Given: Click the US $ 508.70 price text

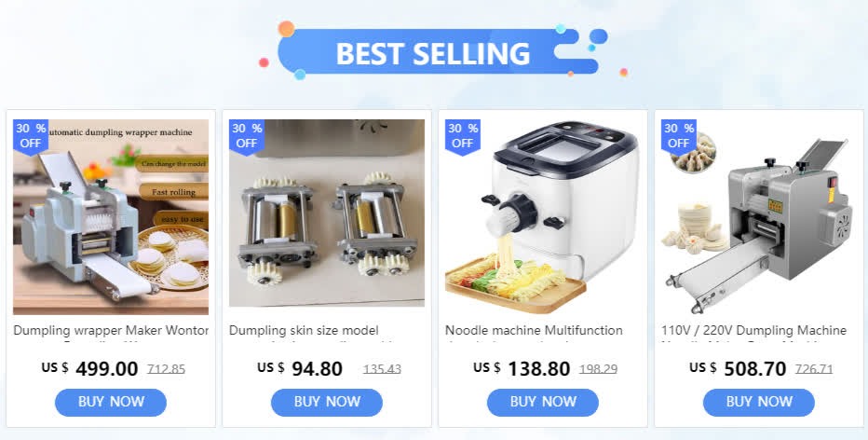Looking at the screenshot, I should pos(738,368).
